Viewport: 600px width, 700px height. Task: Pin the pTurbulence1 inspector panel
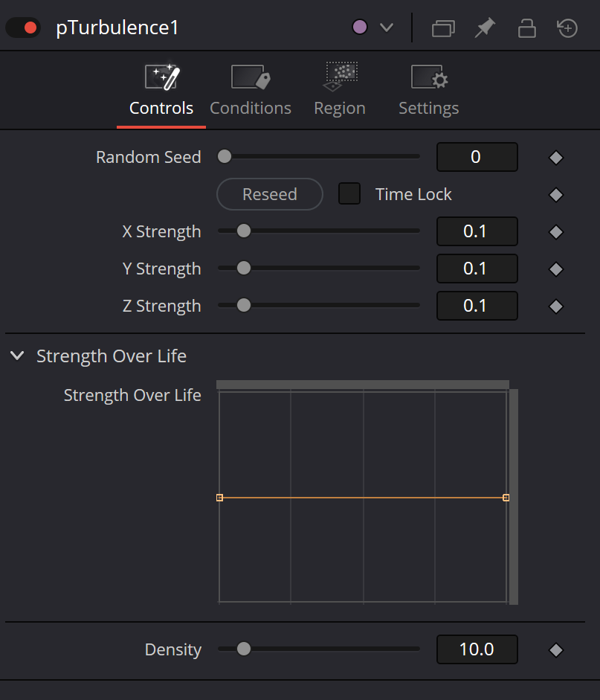click(x=485, y=28)
